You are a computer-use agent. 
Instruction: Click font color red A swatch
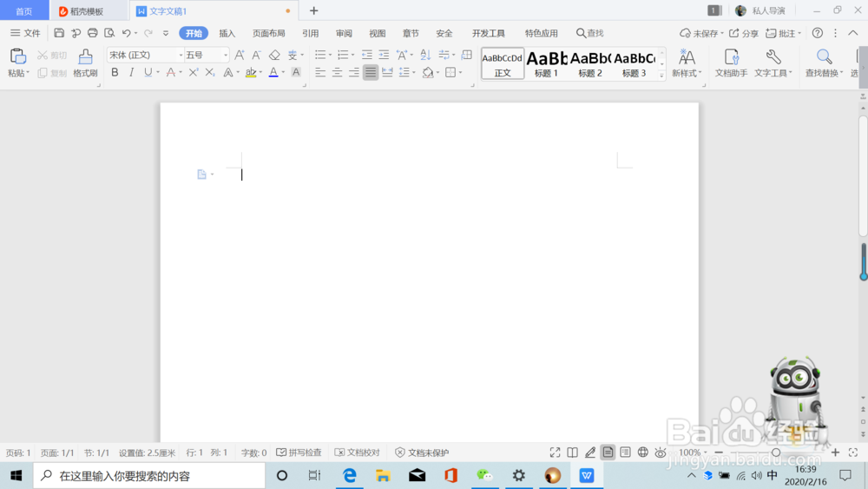[273, 72]
